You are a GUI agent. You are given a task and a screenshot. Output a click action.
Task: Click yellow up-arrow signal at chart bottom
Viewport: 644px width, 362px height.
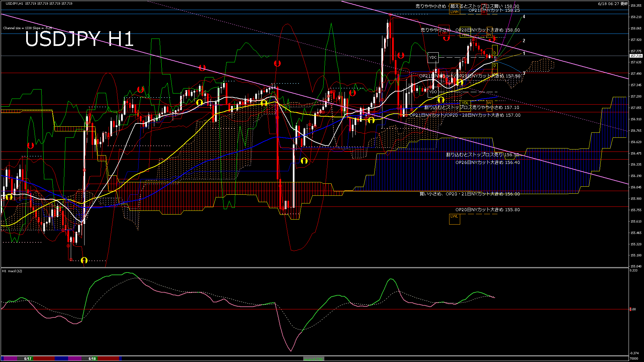84,260
